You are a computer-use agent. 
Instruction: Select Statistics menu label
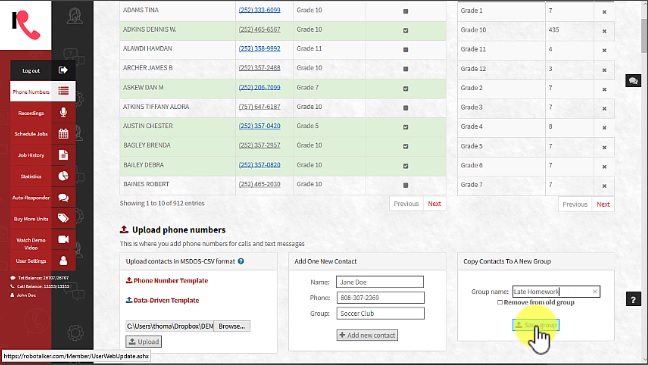[x=31, y=177]
